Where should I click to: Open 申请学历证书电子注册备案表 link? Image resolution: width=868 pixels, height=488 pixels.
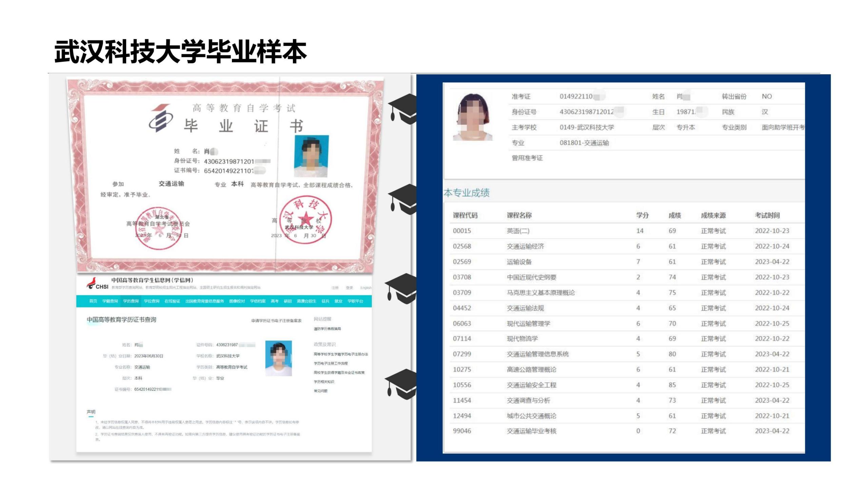pyautogui.click(x=276, y=321)
